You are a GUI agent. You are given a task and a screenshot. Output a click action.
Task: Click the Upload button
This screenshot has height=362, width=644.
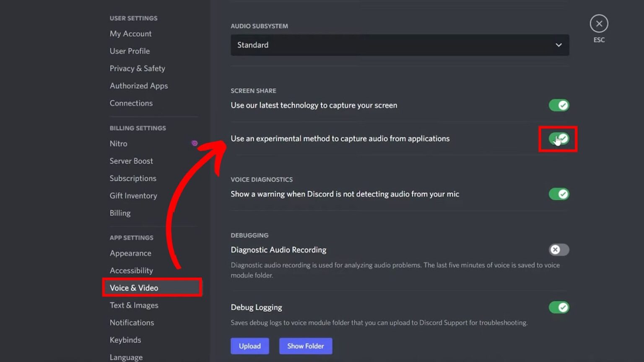(x=249, y=346)
